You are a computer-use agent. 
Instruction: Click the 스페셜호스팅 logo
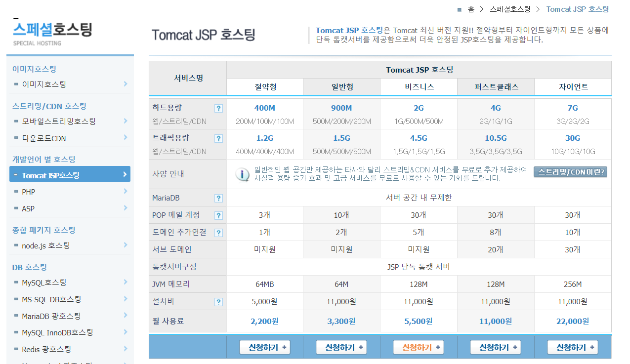click(x=52, y=33)
